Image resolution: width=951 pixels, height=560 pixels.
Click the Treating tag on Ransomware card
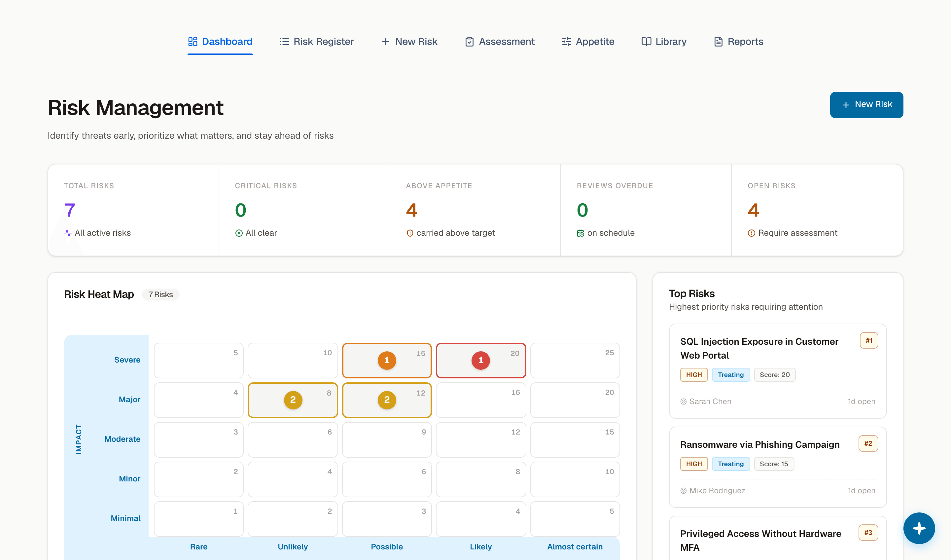(731, 464)
